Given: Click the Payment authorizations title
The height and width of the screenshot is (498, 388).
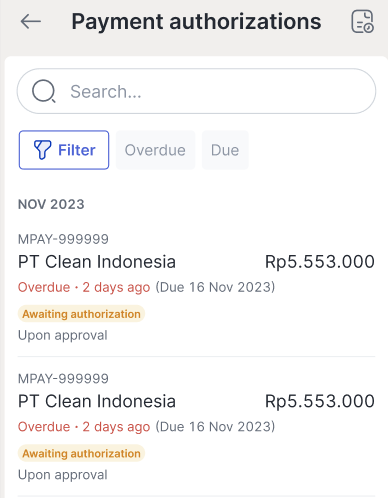Looking at the screenshot, I should [197, 22].
